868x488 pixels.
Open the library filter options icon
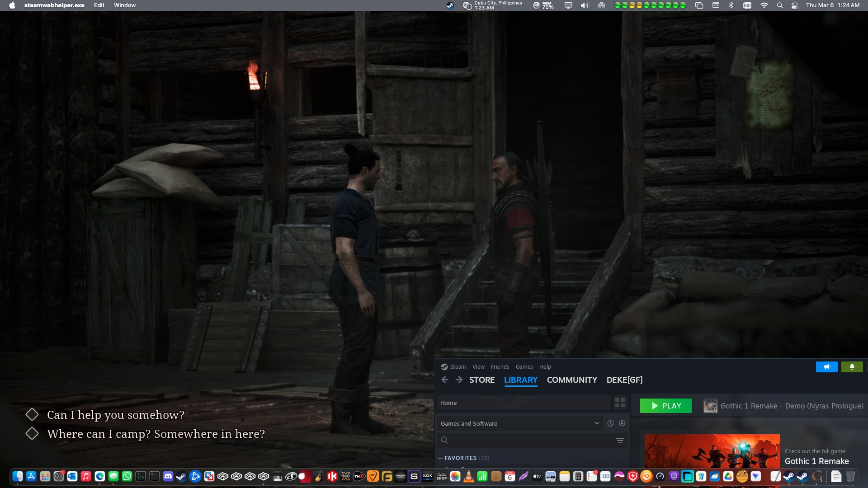coord(620,440)
